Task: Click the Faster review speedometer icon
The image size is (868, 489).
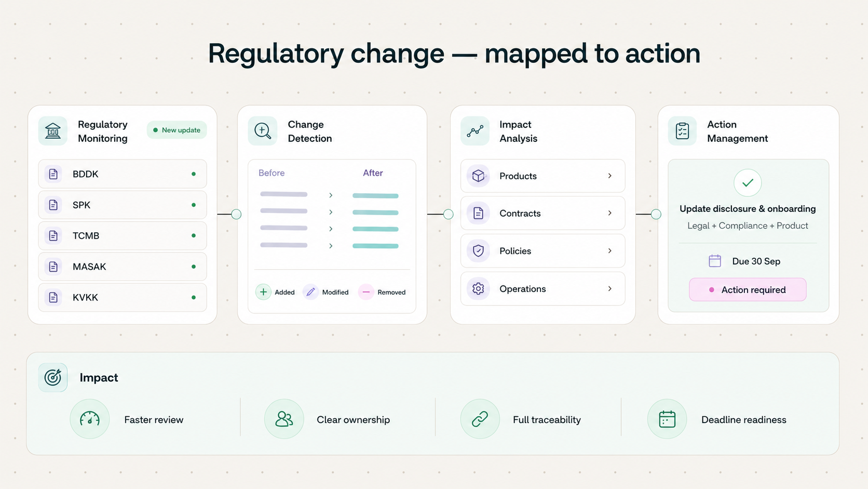Action: tap(90, 419)
